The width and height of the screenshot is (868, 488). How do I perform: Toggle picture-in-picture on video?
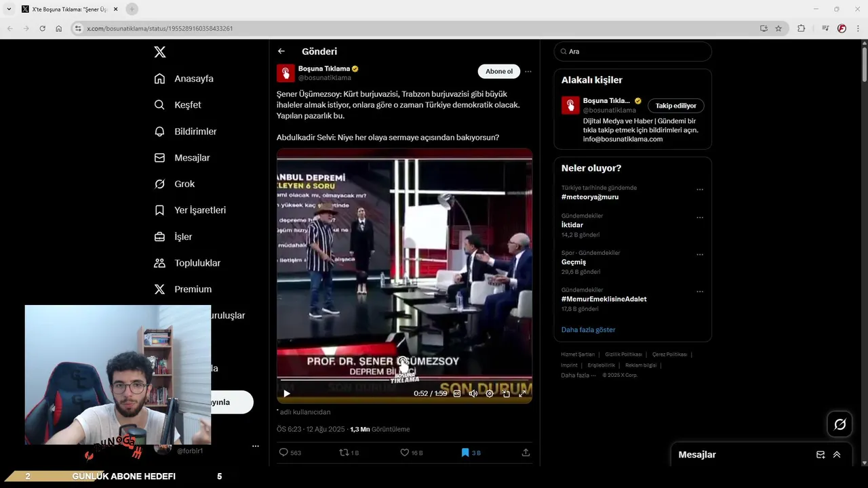[x=506, y=393]
